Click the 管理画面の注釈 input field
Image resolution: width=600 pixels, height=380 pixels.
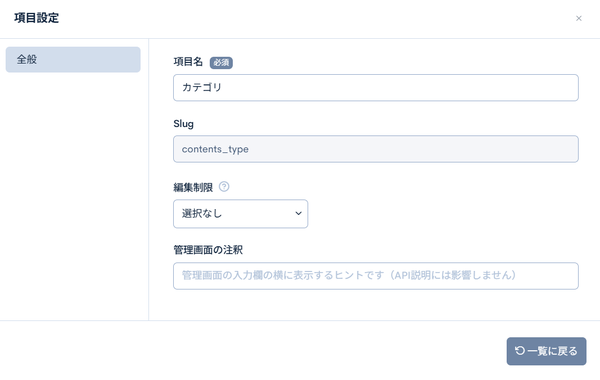pos(376,276)
